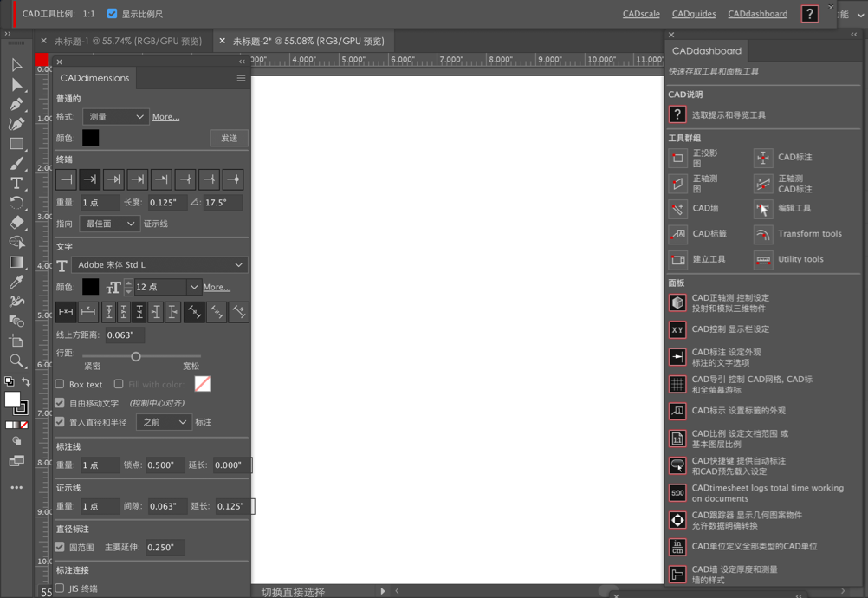The height and width of the screenshot is (598, 868).
Task: Select the second arrowhead terminal style
Action: pyautogui.click(x=89, y=179)
